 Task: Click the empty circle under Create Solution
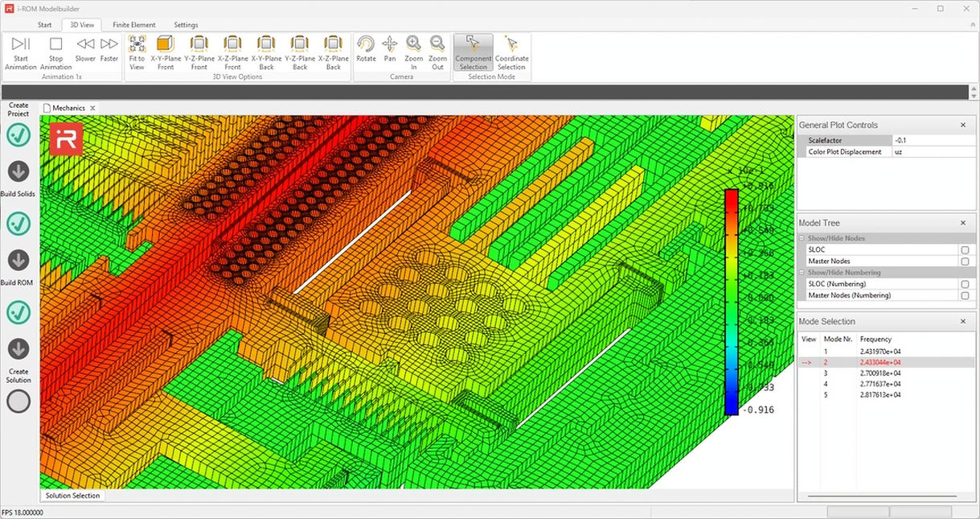[18, 401]
